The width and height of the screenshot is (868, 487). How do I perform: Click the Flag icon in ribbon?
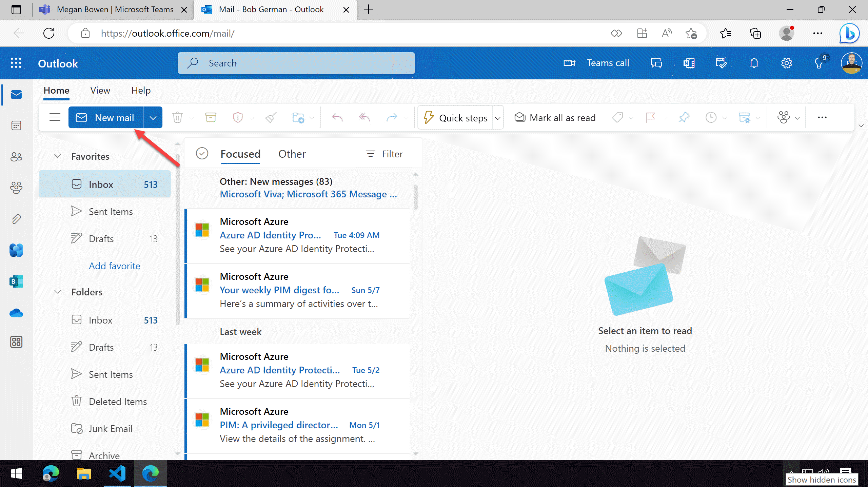click(x=650, y=118)
